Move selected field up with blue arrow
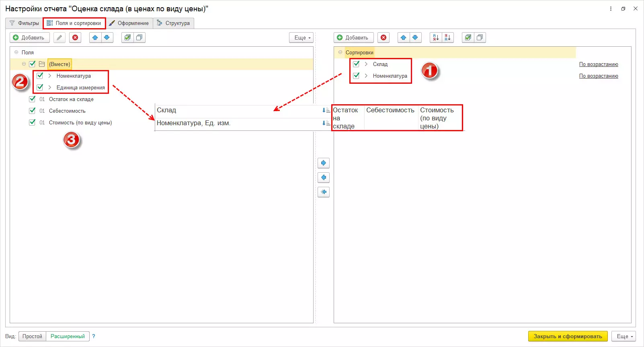 pos(95,37)
